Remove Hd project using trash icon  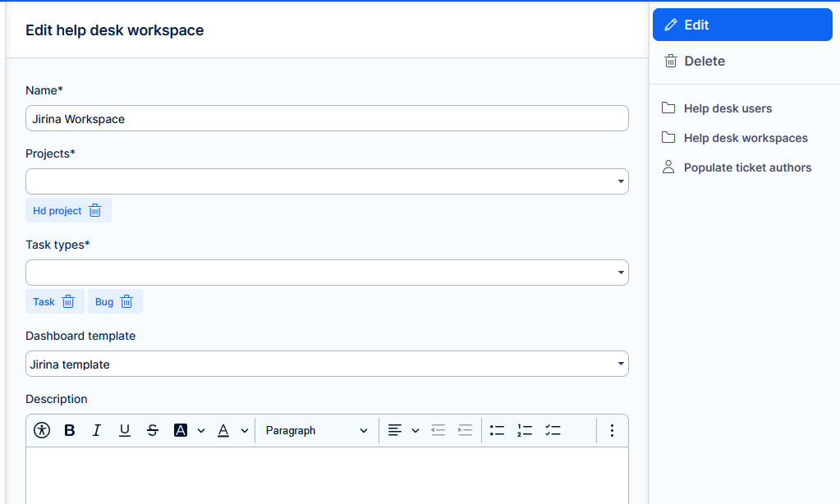click(95, 211)
